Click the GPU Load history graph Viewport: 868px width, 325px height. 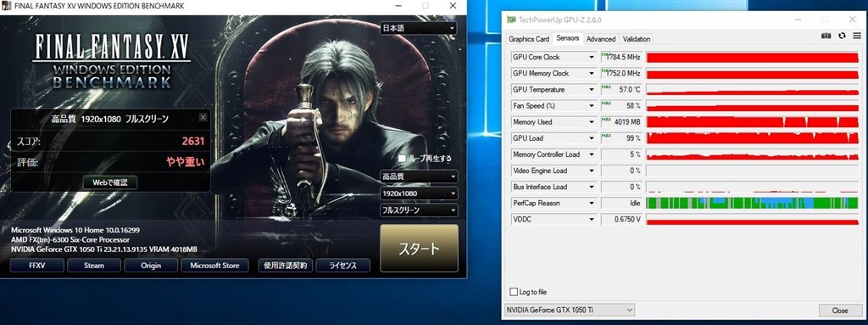[x=752, y=138]
